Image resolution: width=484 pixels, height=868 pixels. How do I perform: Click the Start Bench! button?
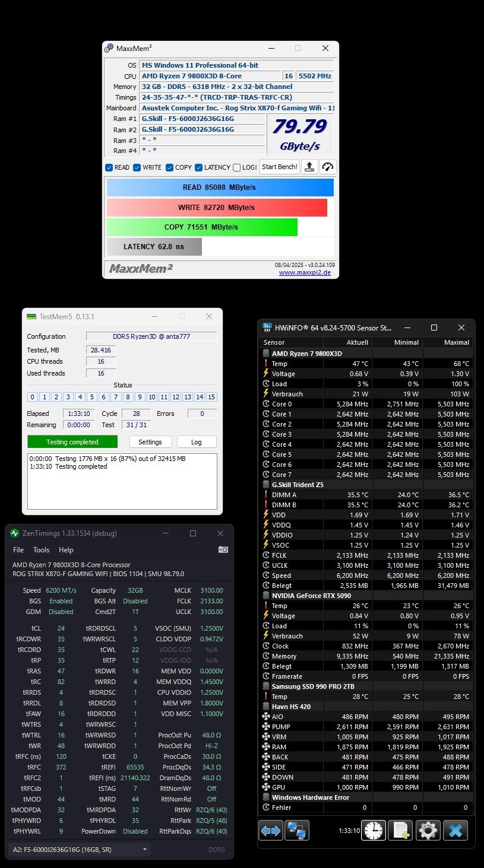(280, 167)
